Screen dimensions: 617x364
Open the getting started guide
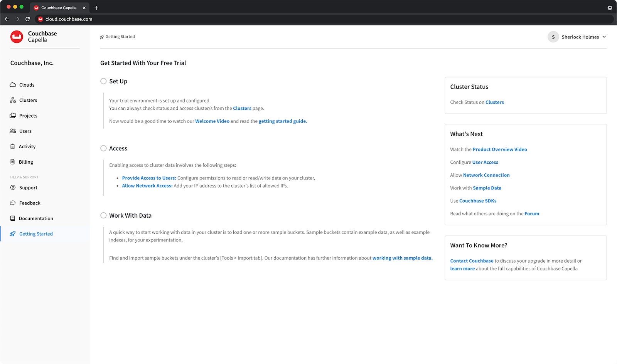point(282,121)
